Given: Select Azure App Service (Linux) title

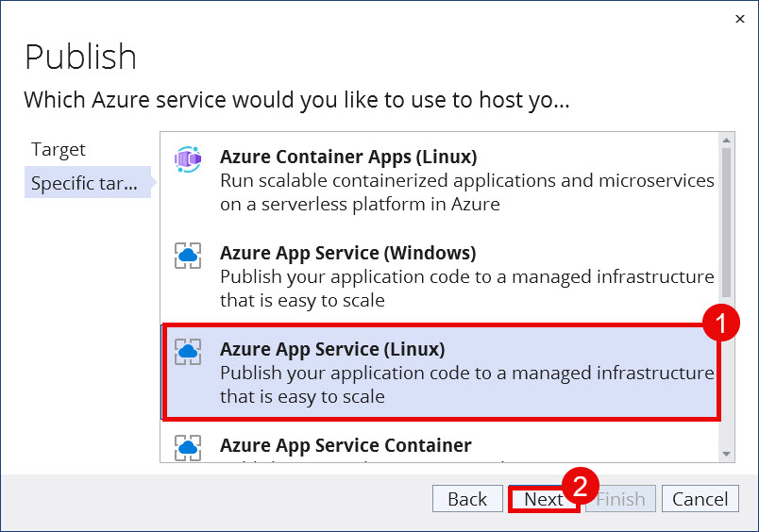Looking at the screenshot, I should tap(332, 349).
